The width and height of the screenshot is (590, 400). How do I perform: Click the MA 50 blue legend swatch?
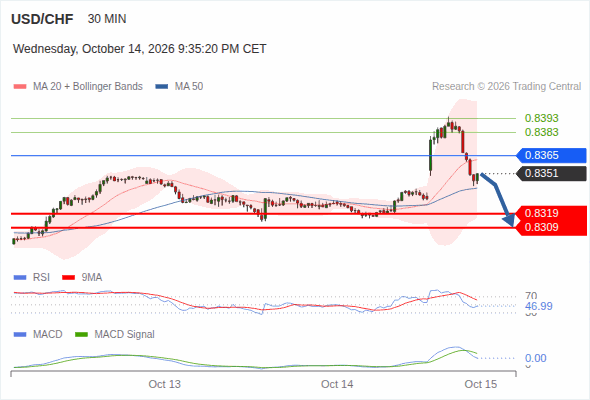coord(162,87)
